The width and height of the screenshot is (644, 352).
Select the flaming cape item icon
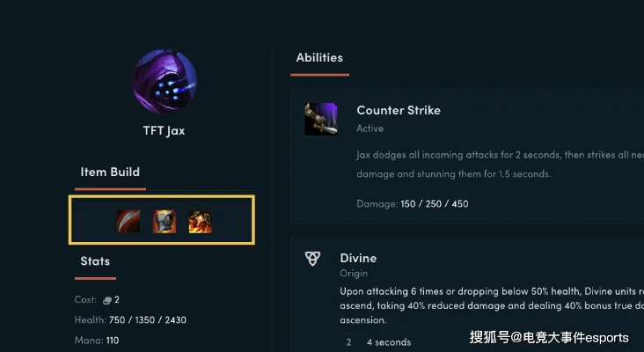201,222
